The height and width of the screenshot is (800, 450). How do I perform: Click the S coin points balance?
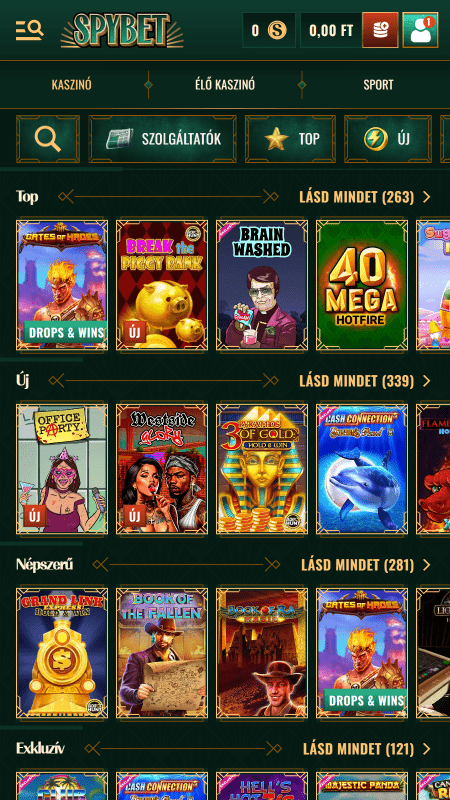pyautogui.click(x=269, y=31)
